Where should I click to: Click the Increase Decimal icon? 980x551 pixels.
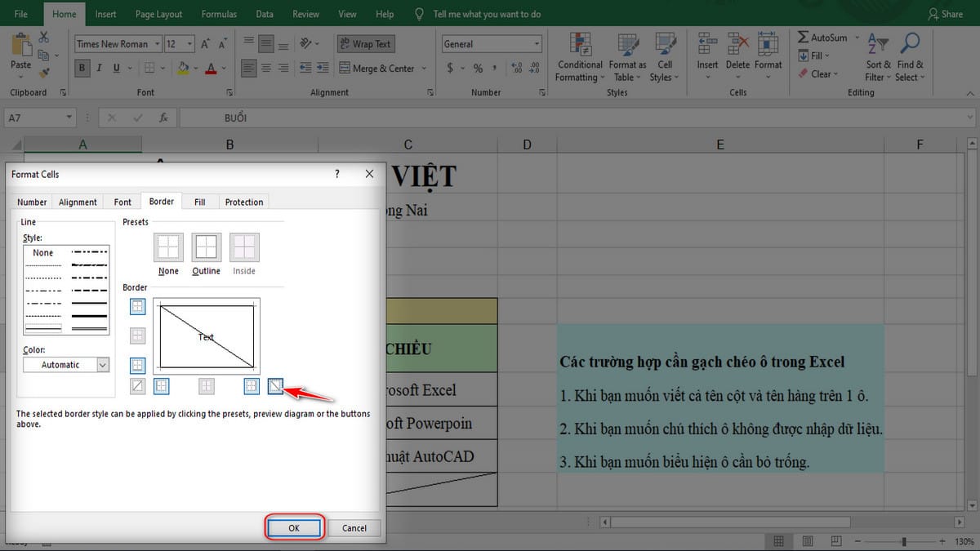(x=516, y=69)
